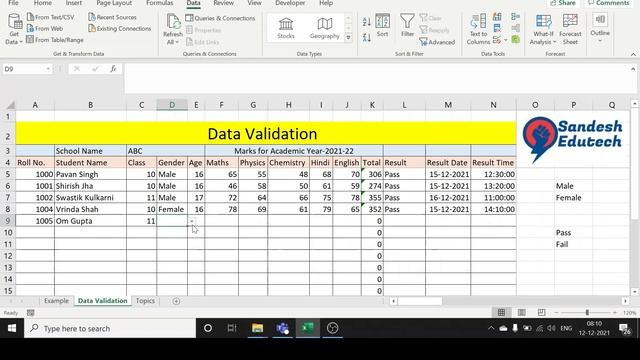Switch to Page Break Preview view
640x360 pixels.
click(541, 312)
